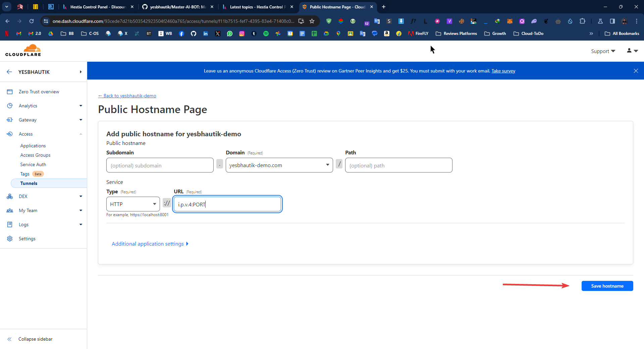Reload the current page

(x=32, y=21)
